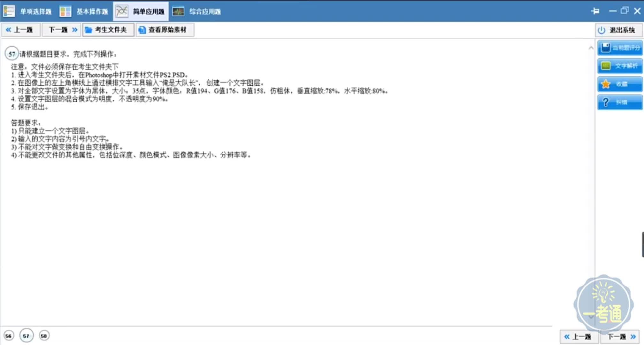
Task: Click requirement 3) 不能对文字做变换
Action: pos(67,147)
